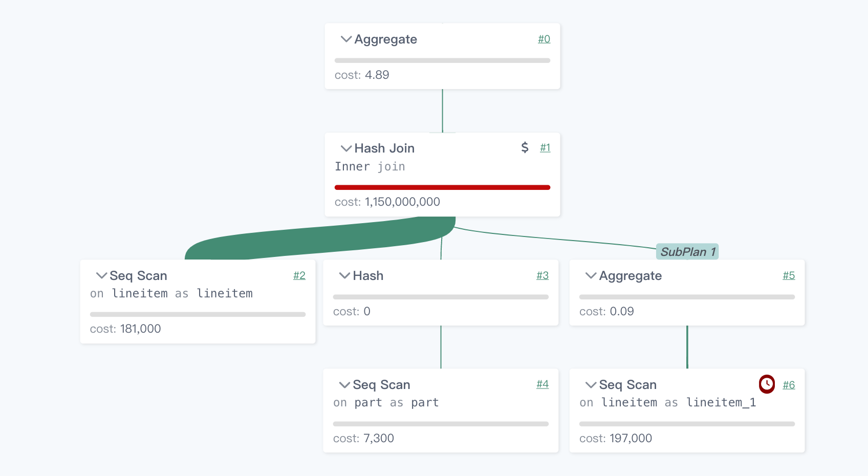The image size is (868, 476).
Task: Collapse the top Aggregate node chevron
Action: 346,39
